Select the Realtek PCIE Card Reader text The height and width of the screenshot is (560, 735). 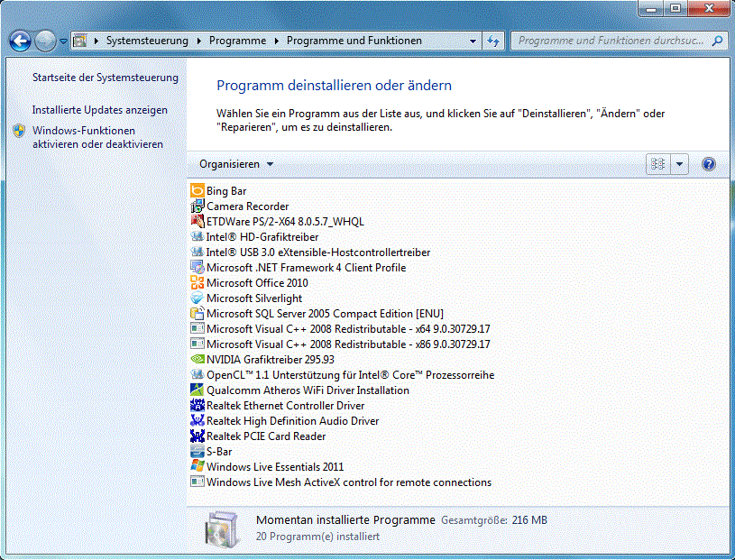(266, 436)
